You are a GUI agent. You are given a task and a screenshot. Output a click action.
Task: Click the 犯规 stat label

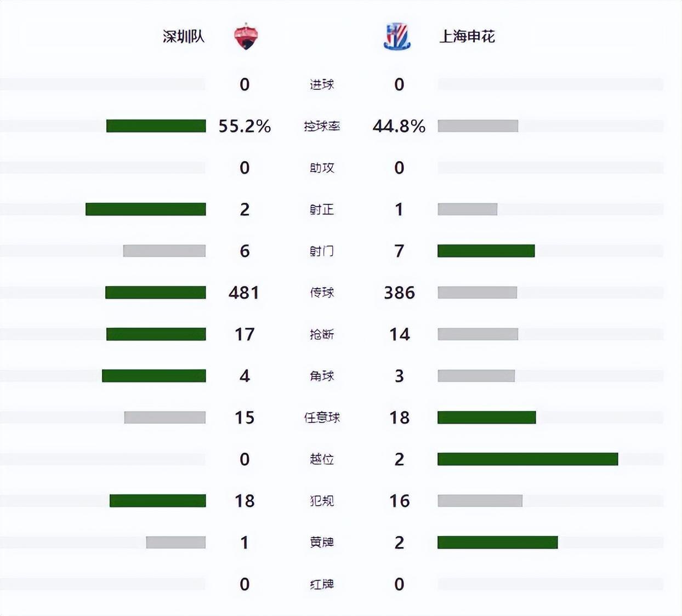click(x=322, y=501)
